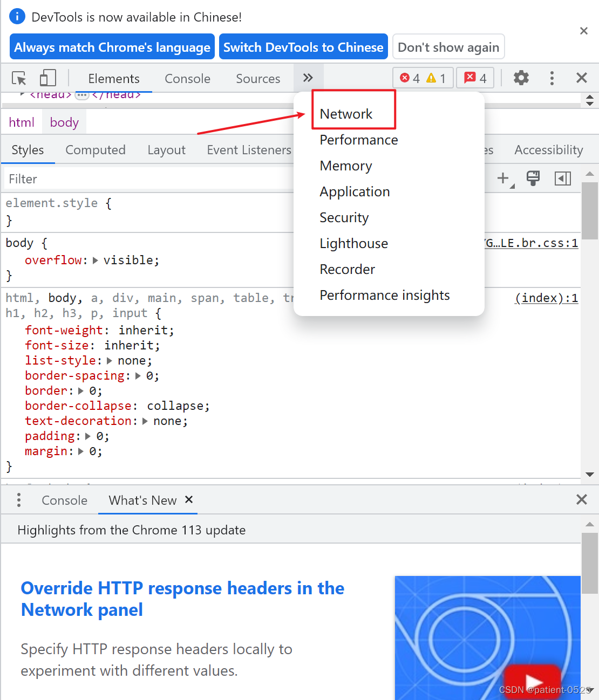Open the Sources tab
Viewport: 599px width, 700px height.
258,79
